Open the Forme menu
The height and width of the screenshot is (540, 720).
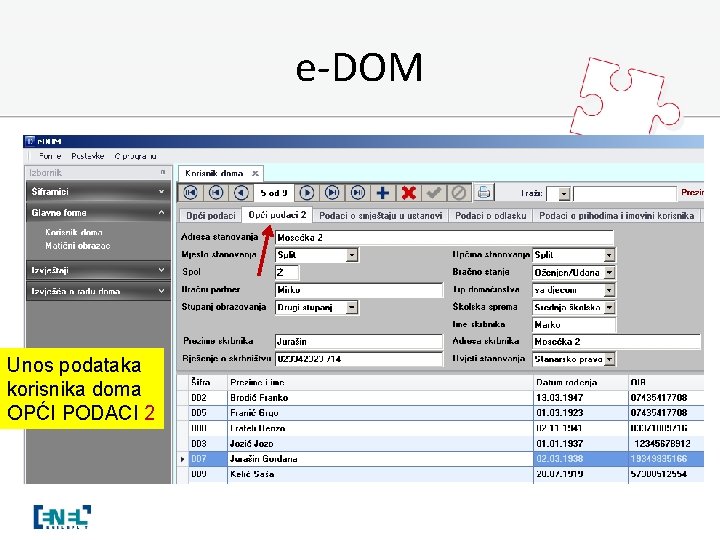point(50,156)
